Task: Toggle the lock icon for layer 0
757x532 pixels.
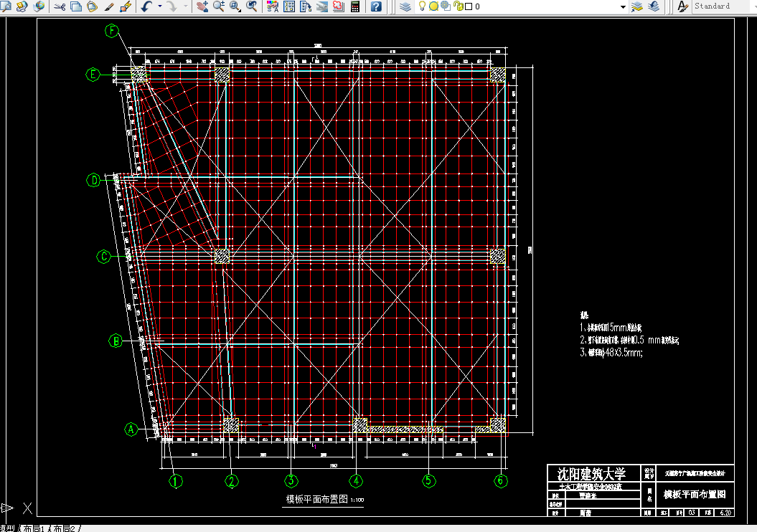Action: (x=459, y=6)
